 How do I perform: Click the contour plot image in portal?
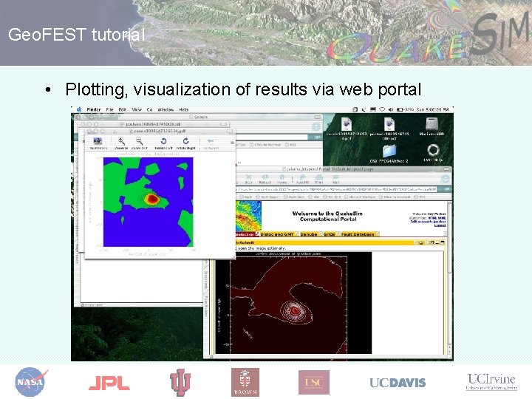(x=293, y=303)
